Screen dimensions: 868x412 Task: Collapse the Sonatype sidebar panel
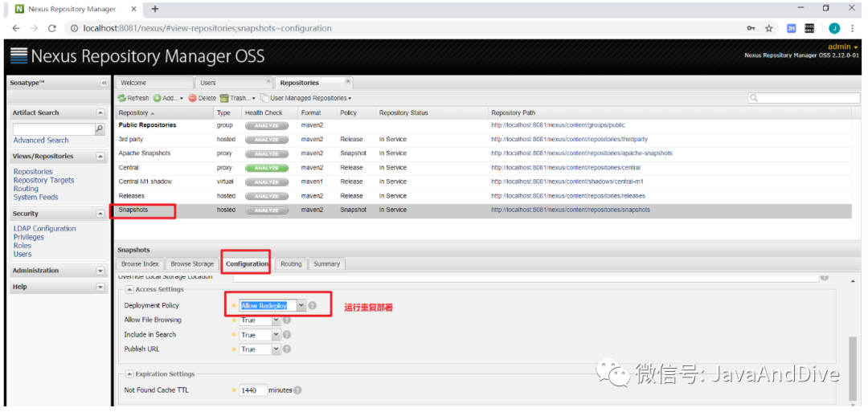pyautogui.click(x=104, y=83)
